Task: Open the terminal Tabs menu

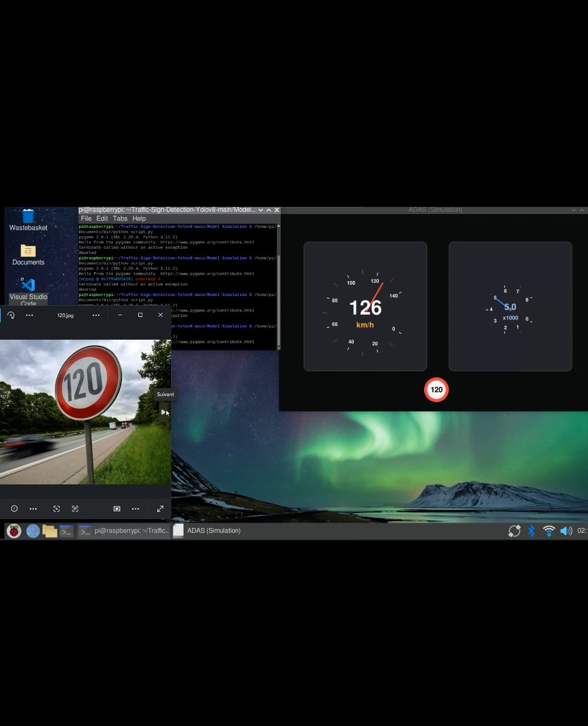Action: [x=120, y=219]
